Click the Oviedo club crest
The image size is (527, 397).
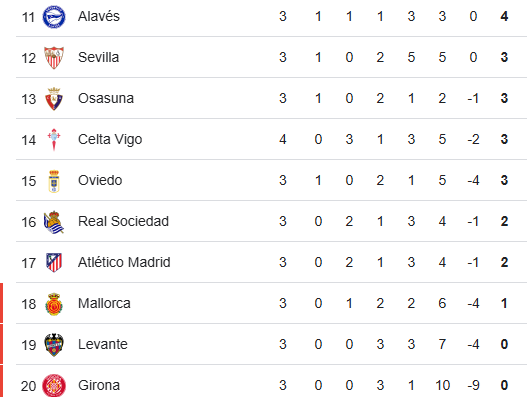54,181
